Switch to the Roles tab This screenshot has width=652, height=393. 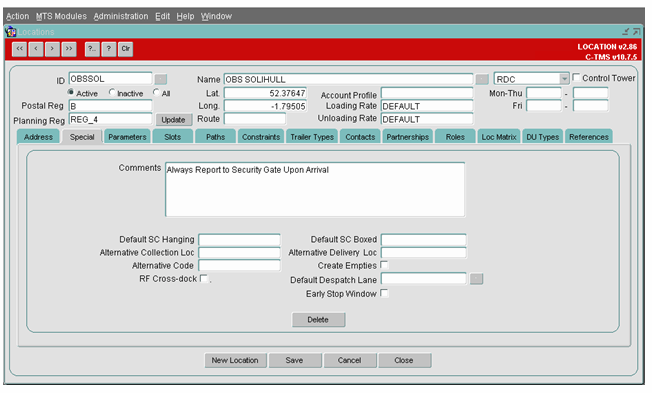tap(455, 137)
